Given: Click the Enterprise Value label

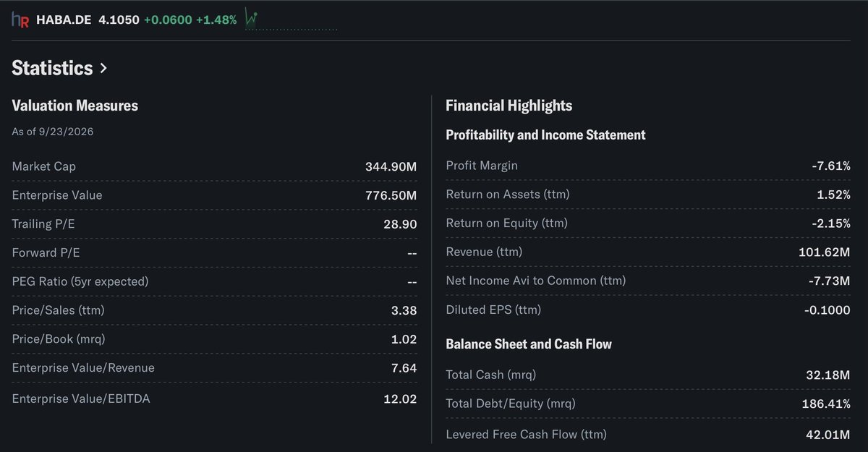Looking at the screenshot, I should (x=57, y=195).
